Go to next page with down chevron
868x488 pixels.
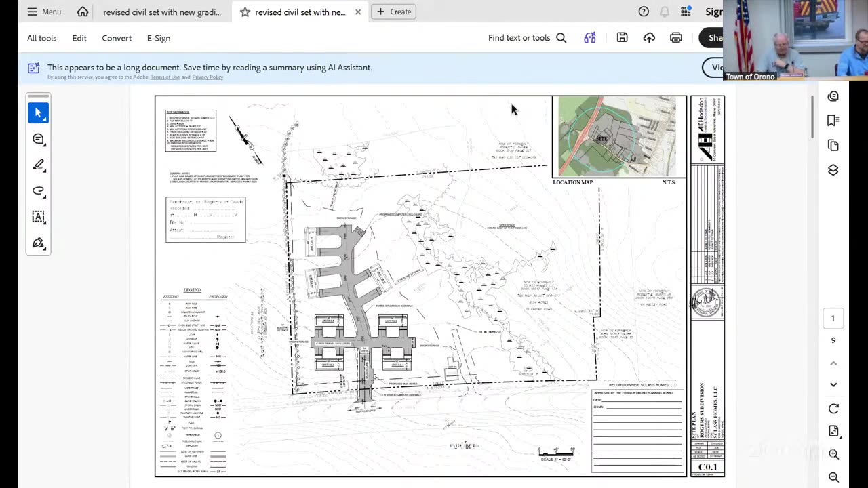tap(833, 385)
